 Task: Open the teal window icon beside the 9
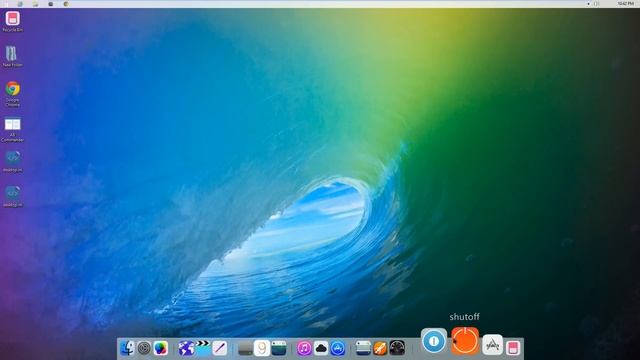[279, 348]
